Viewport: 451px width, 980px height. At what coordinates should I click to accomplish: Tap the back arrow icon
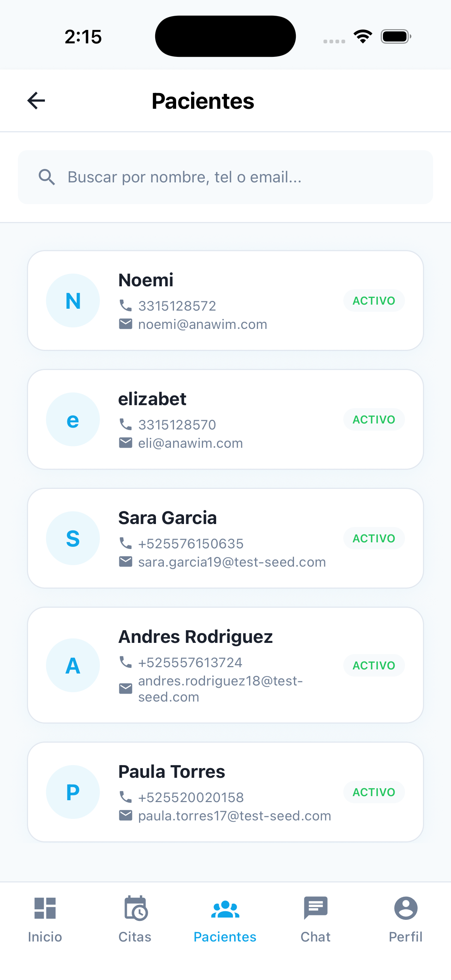[37, 101]
